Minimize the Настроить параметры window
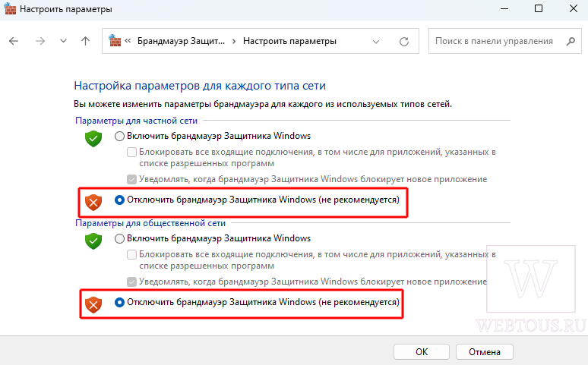The image size is (588, 365). tap(504, 8)
